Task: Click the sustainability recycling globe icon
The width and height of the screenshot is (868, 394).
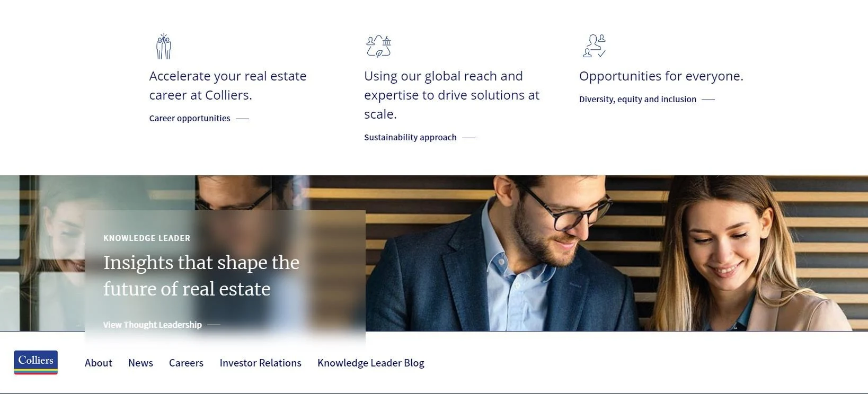Action: pyautogui.click(x=377, y=46)
